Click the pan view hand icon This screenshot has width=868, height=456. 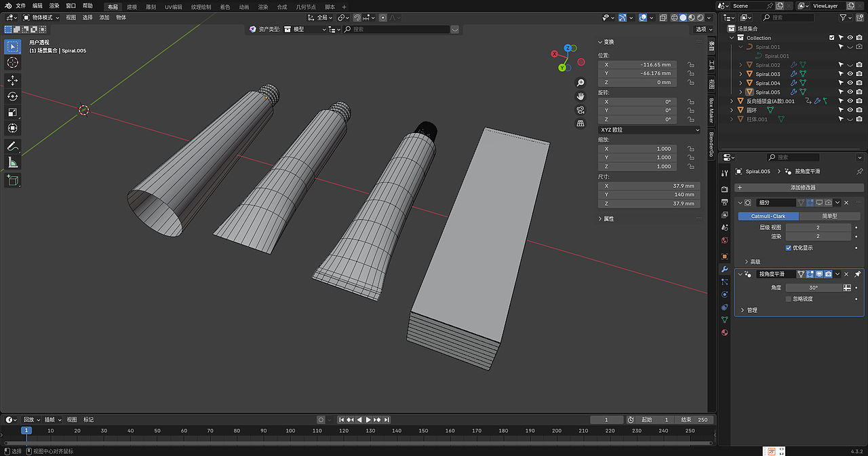pos(580,96)
